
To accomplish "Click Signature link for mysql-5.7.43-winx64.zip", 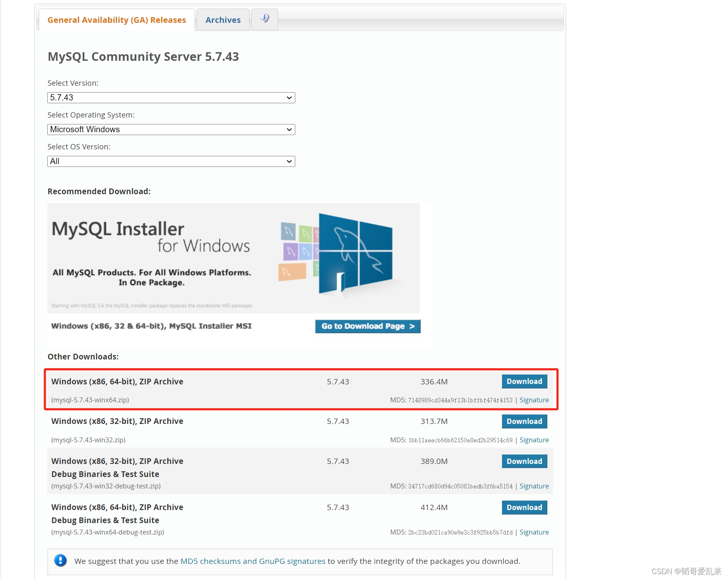I will click(534, 400).
